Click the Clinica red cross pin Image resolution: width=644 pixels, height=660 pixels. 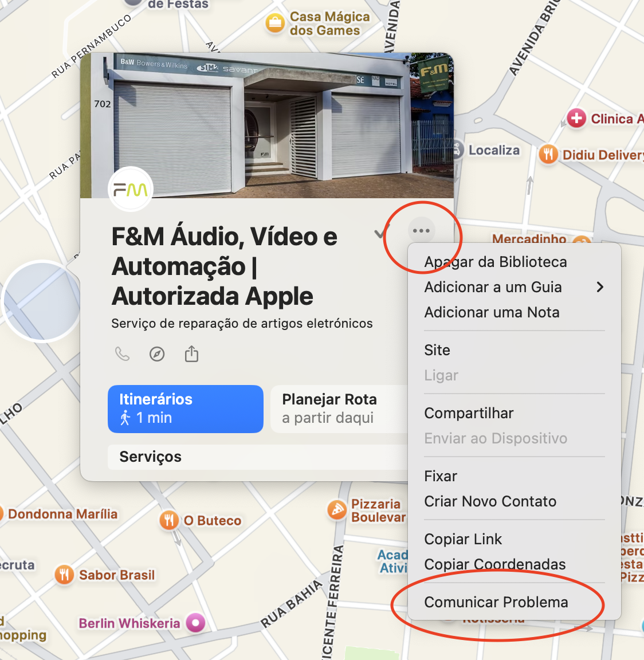click(576, 118)
